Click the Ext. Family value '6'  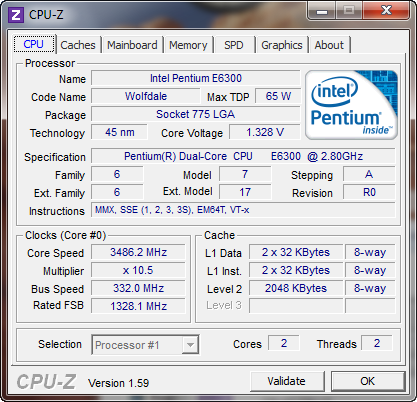pos(117,192)
